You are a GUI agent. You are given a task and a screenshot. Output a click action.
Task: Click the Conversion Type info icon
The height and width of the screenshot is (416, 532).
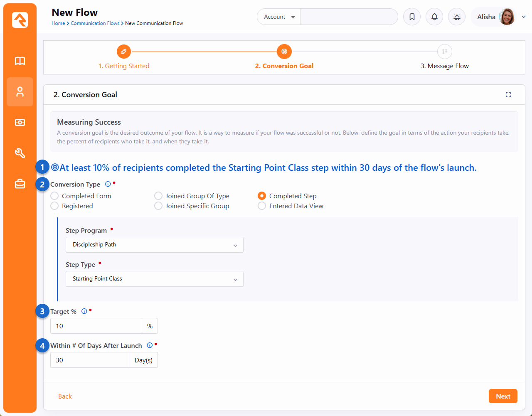click(108, 184)
